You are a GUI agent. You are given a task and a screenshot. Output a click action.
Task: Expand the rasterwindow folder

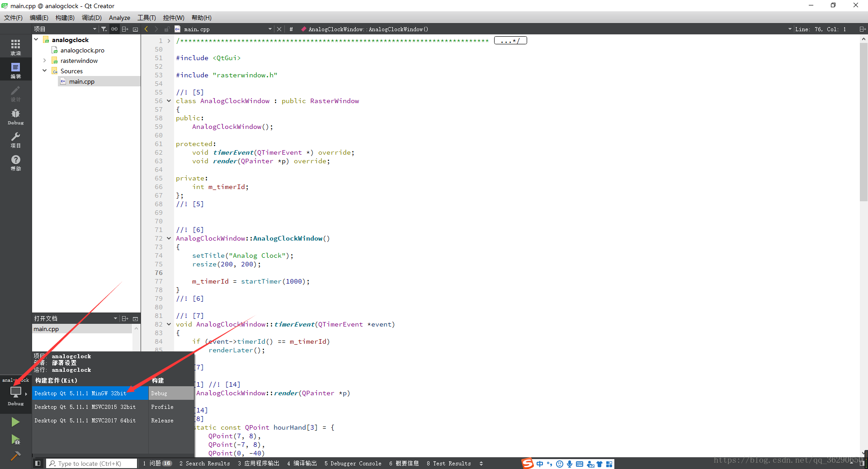[x=44, y=60]
